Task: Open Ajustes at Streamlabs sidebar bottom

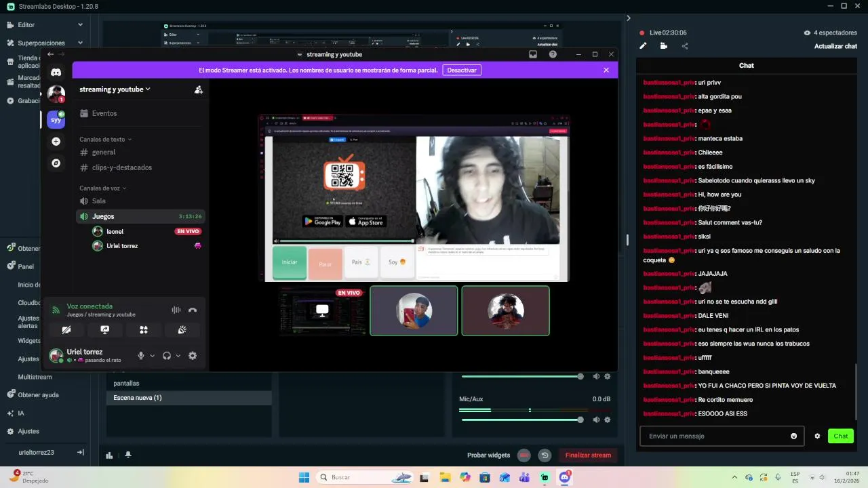Action: [x=28, y=431]
